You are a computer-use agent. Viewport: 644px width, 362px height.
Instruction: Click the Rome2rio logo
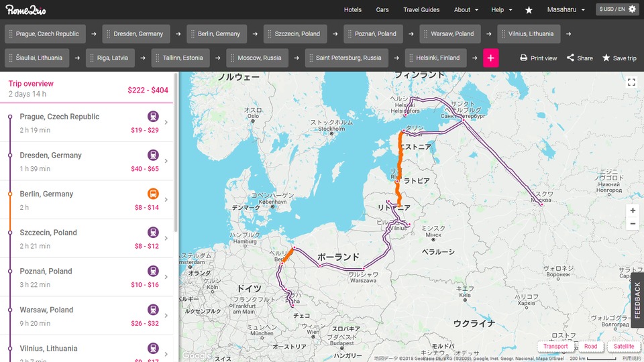coord(25,9)
